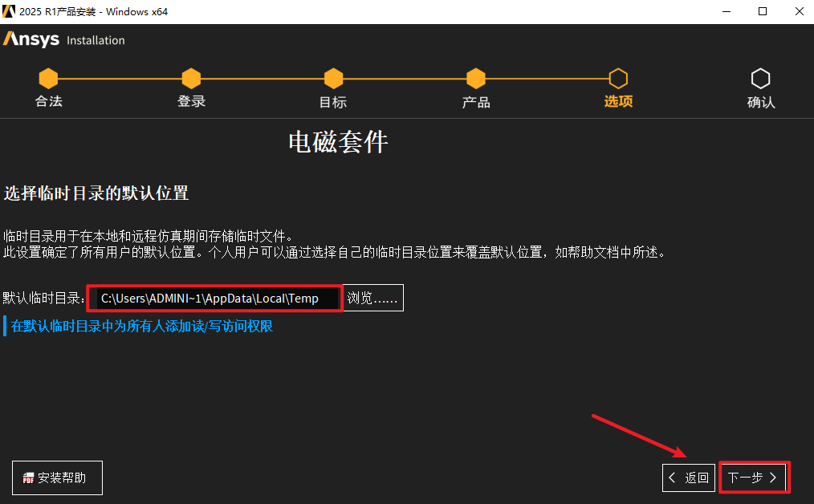Close the installer window
The width and height of the screenshot is (814, 504).
pyautogui.click(x=800, y=11)
